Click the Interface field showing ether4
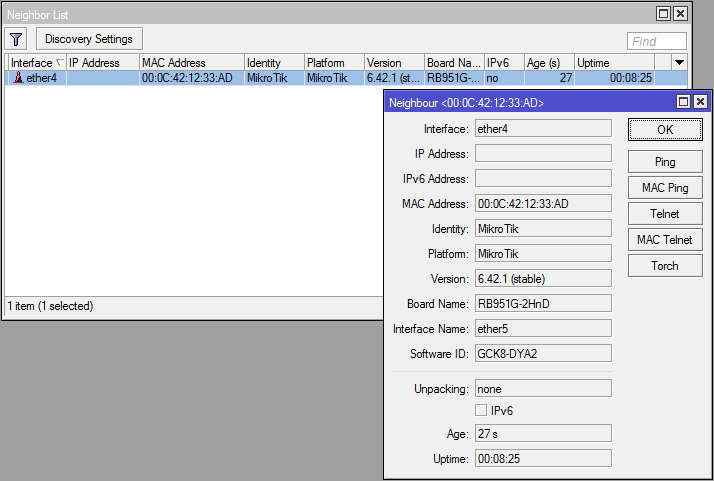The height and width of the screenshot is (481, 714). [x=543, y=128]
